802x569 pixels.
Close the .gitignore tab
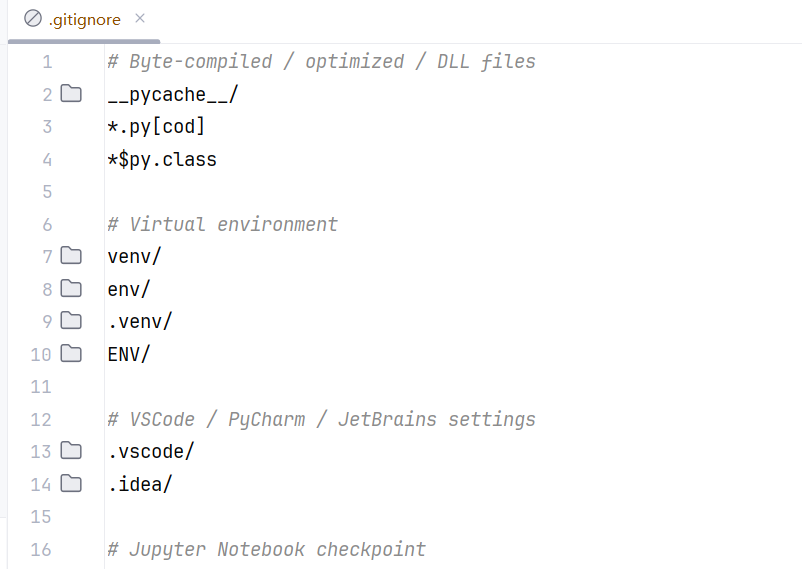140,18
